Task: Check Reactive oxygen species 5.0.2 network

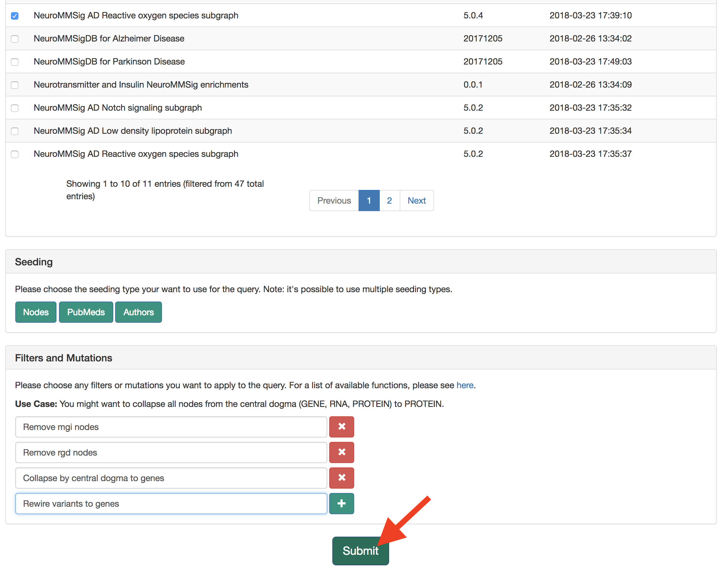Action: pyautogui.click(x=14, y=154)
